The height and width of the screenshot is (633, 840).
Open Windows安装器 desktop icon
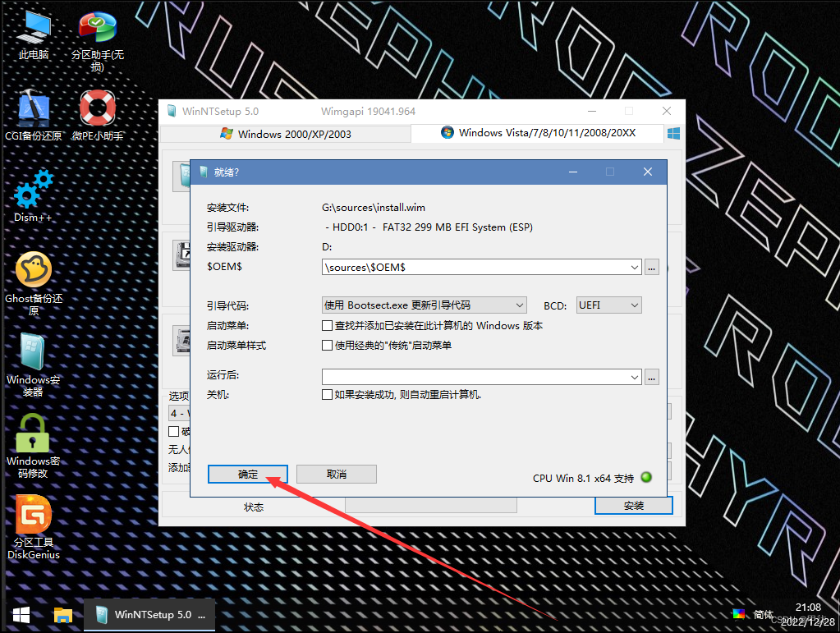coord(33,365)
